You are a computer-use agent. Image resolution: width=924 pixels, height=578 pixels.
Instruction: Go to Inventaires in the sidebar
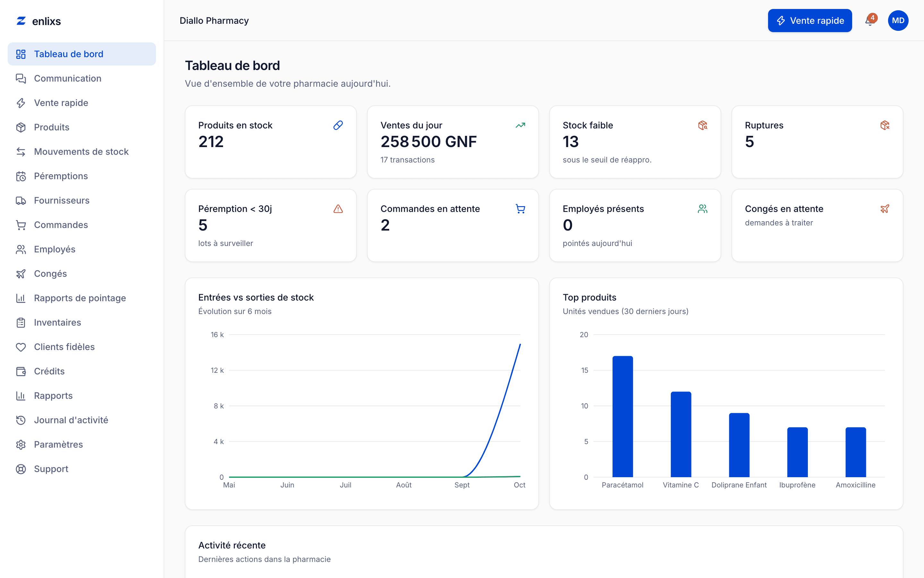click(82, 323)
